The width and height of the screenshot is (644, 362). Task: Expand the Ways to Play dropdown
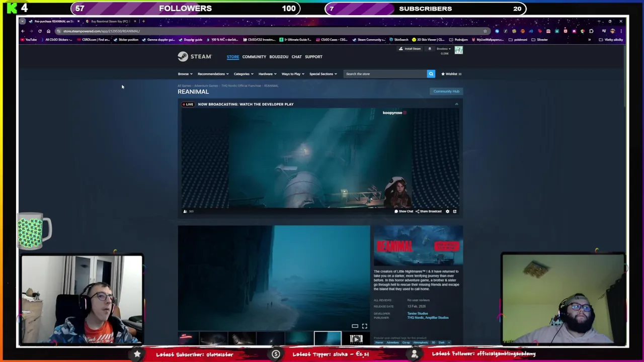coord(293,74)
